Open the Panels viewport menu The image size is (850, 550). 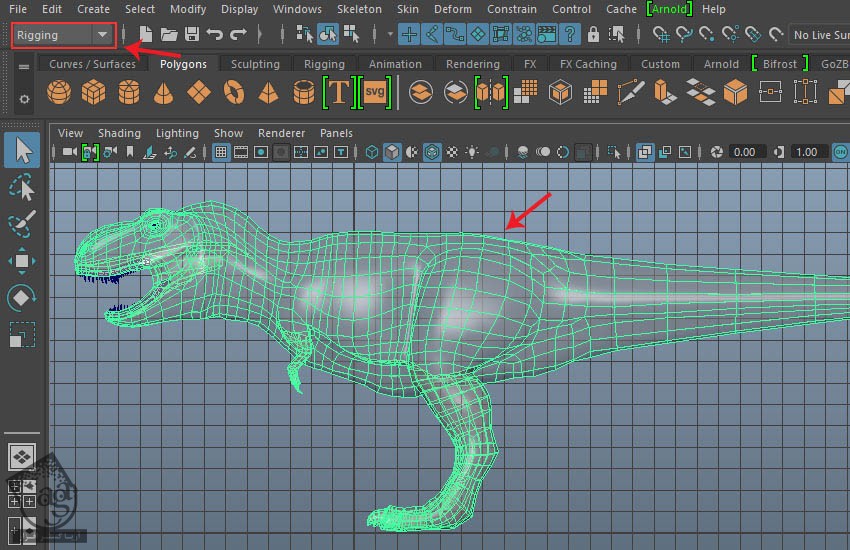click(336, 133)
